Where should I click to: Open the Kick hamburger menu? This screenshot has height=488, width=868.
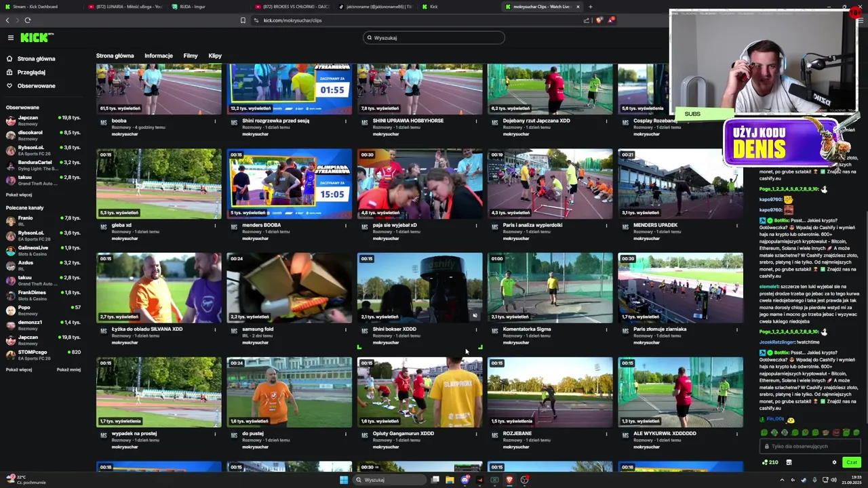coord(11,38)
